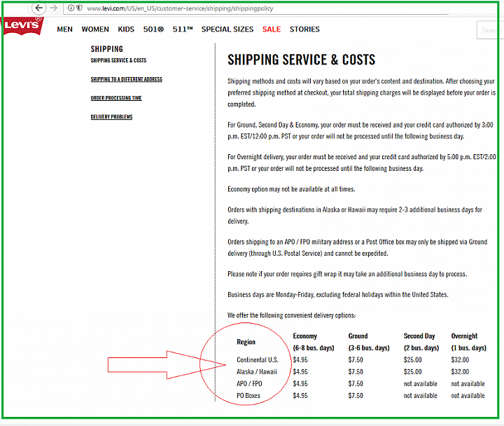
Task: Open Shipping To A Different Address link
Action: click(126, 79)
